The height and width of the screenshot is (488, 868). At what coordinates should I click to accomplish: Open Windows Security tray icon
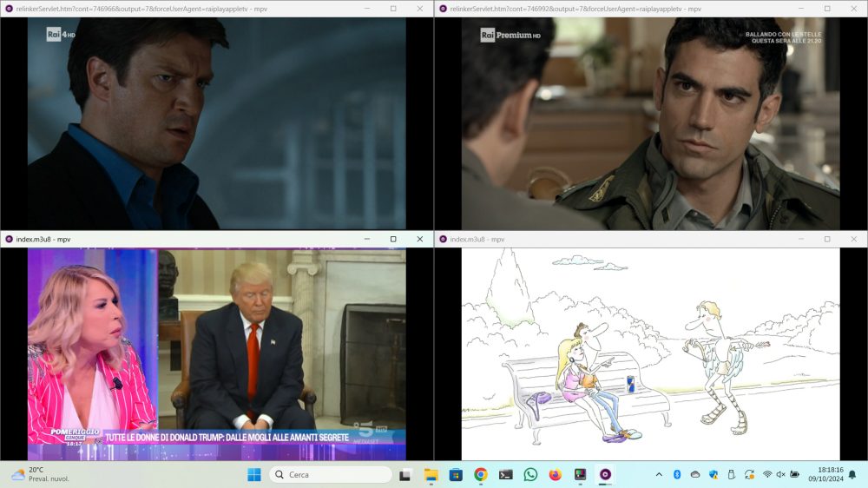click(713, 475)
